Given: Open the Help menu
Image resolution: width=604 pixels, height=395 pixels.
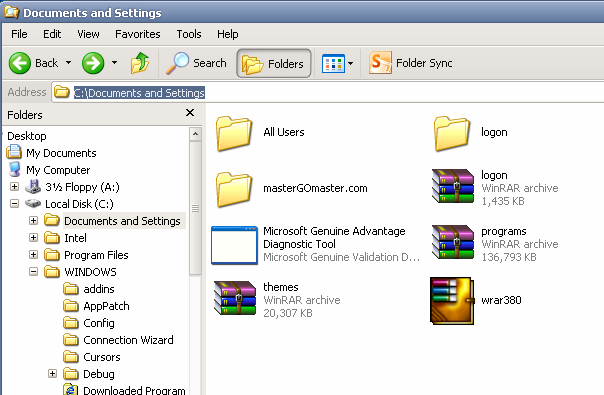Looking at the screenshot, I should [x=228, y=34].
